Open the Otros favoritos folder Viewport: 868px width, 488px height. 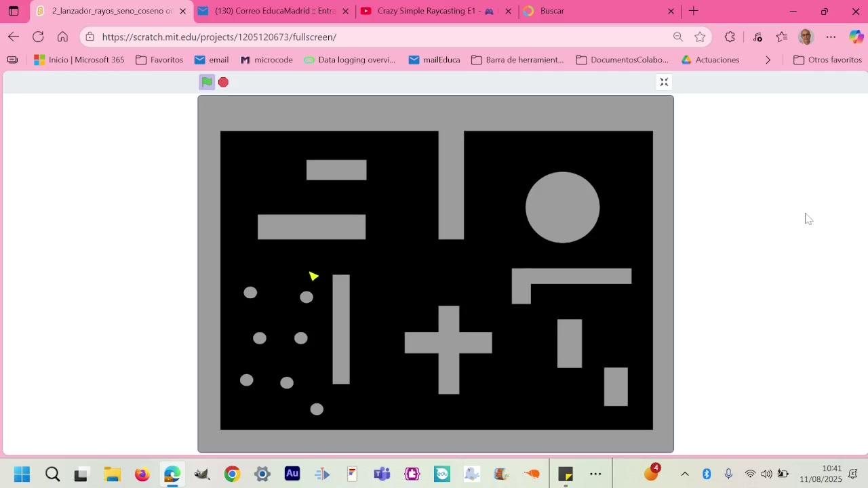pyautogui.click(x=828, y=60)
